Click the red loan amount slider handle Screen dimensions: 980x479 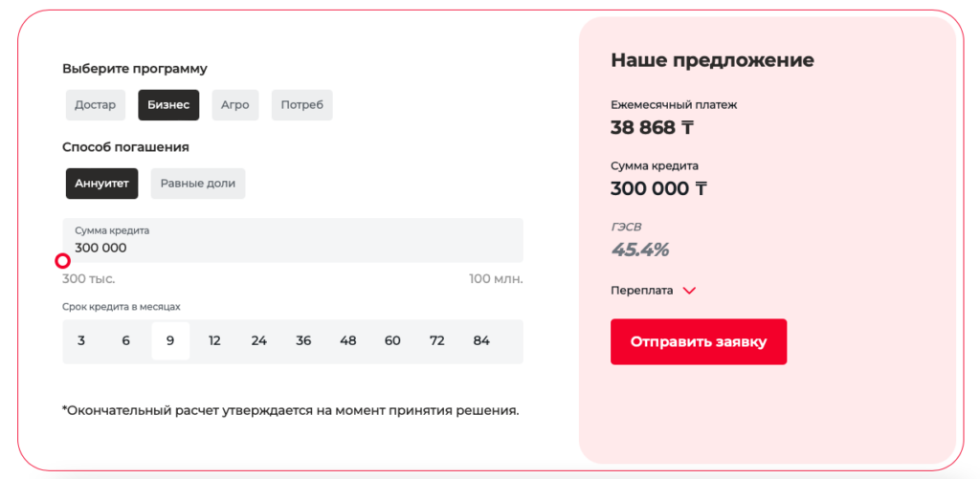pos(63,261)
